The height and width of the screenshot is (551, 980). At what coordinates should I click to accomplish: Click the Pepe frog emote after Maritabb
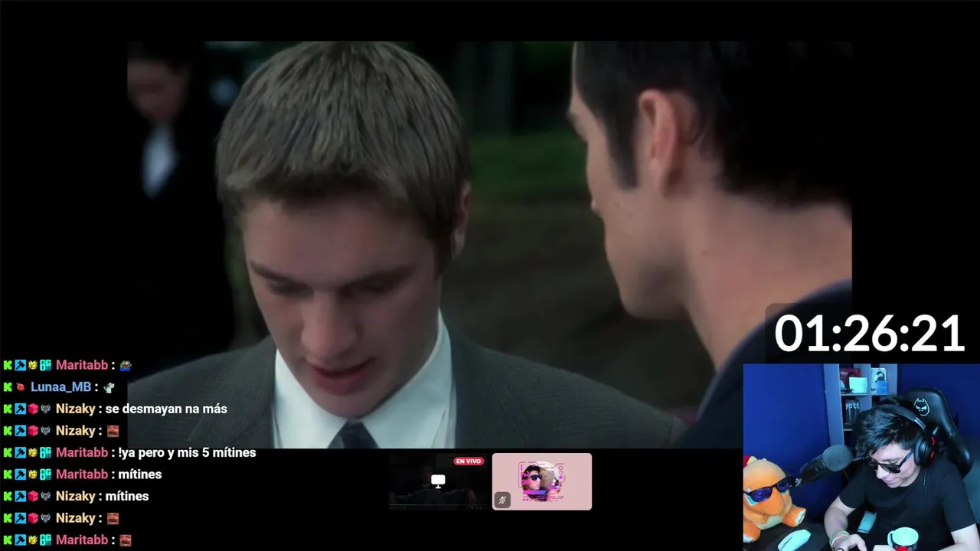126,366
